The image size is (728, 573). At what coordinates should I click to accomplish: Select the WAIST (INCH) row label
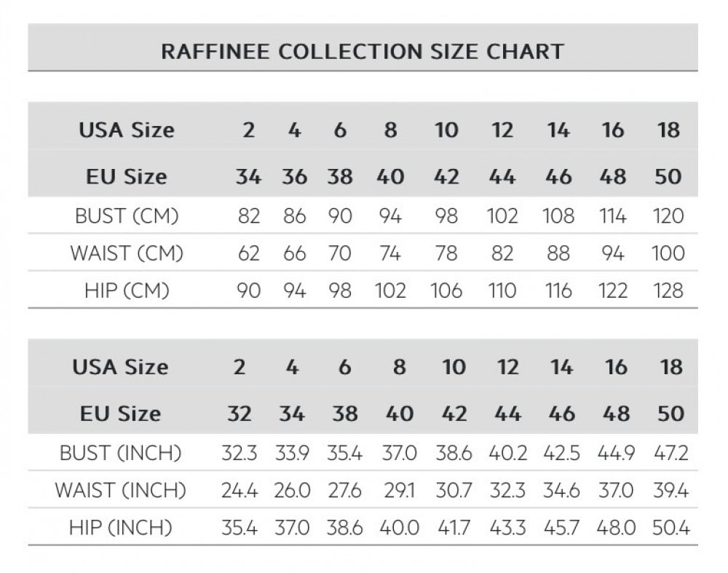click(120, 490)
